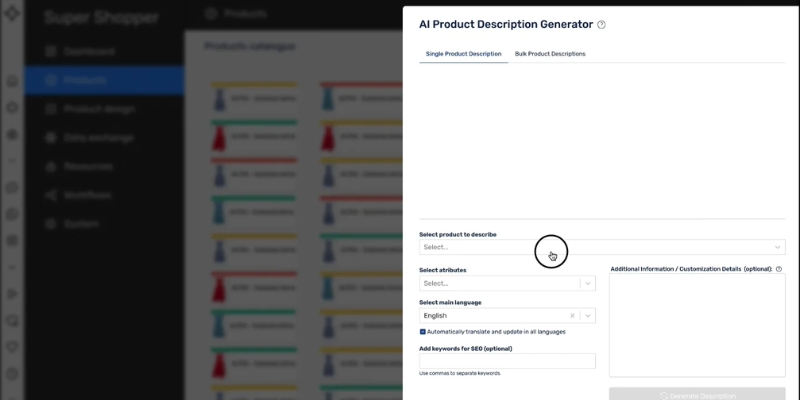Open Resources in the sidebar
Screen dimensions: 800x400
(104, 166)
